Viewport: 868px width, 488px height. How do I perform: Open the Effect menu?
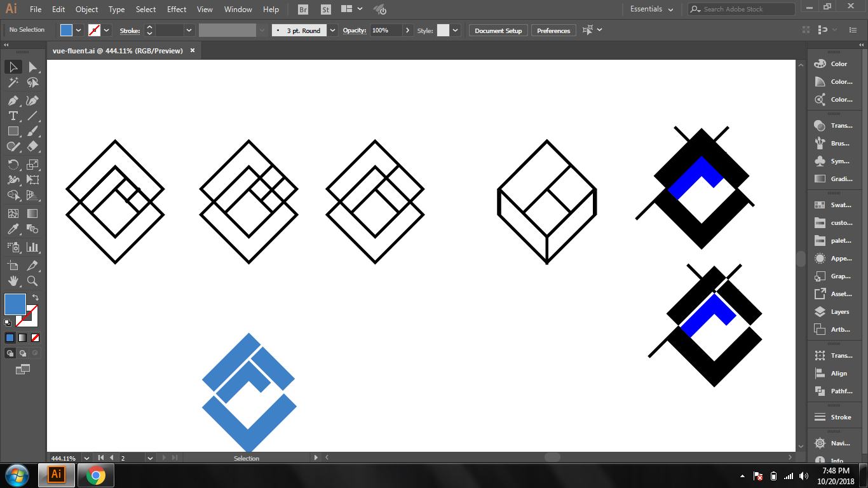(x=177, y=10)
